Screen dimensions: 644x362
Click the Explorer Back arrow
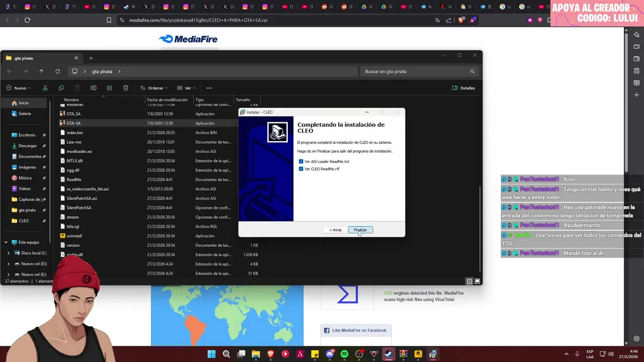(9, 71)
